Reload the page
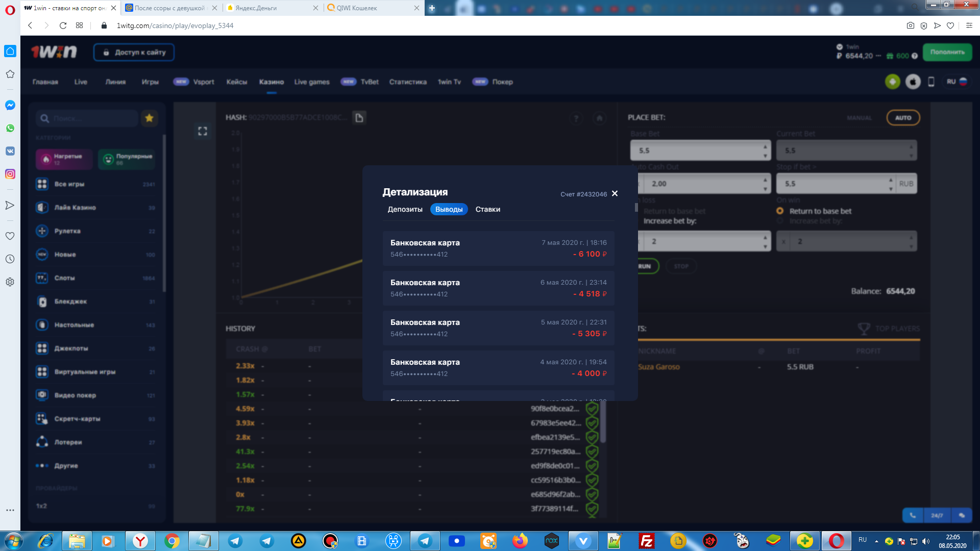This screenshot has width=980, height=551. click(63, 26)
